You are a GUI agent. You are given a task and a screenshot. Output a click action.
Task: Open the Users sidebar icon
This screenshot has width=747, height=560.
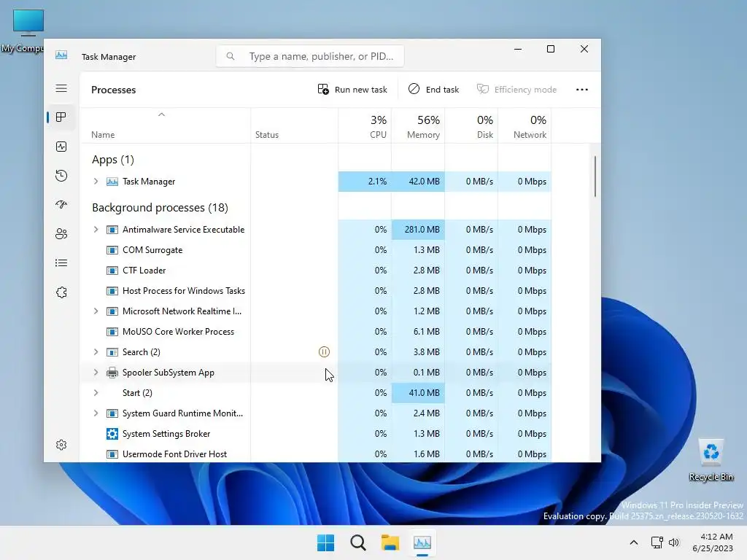61,234
